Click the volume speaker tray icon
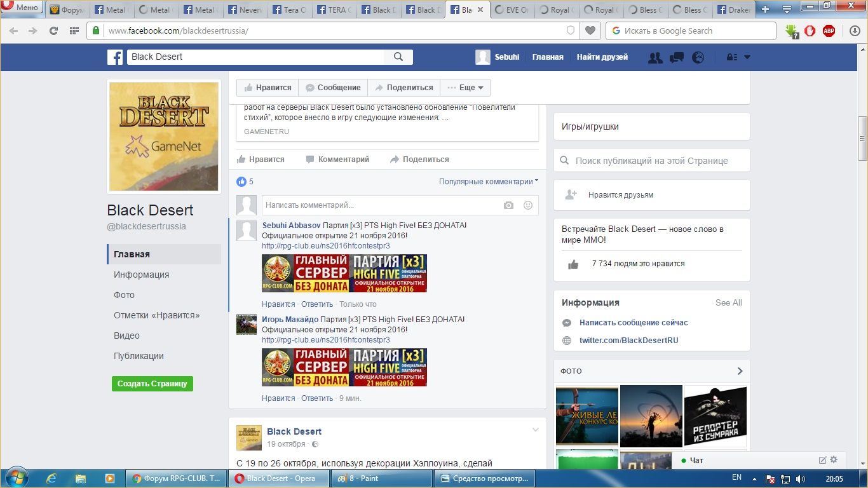The image size is (868, 488). pyautogui.click(x=800, y=478)
